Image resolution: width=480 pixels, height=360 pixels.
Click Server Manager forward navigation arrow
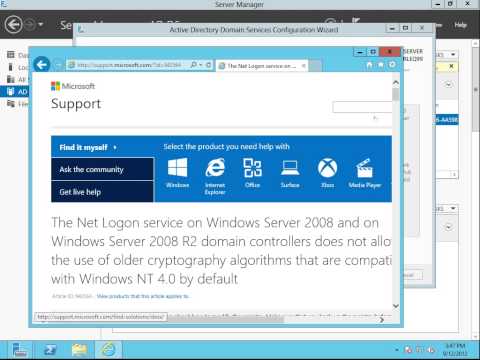30,25
